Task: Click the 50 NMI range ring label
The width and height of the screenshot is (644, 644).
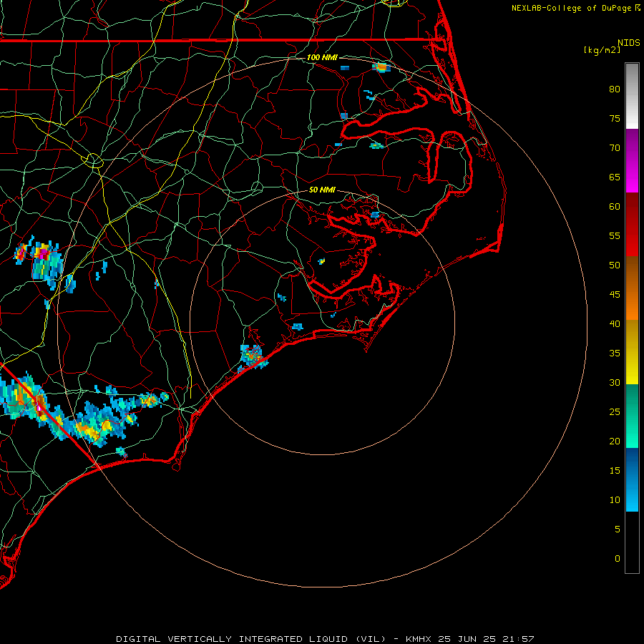Action: [321, 190]
